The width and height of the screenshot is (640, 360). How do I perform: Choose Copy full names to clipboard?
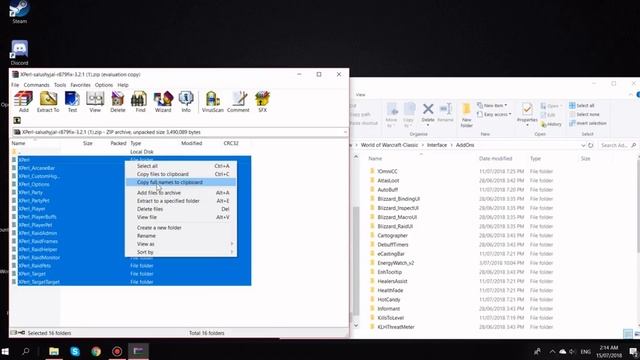[x=181, y=182]
